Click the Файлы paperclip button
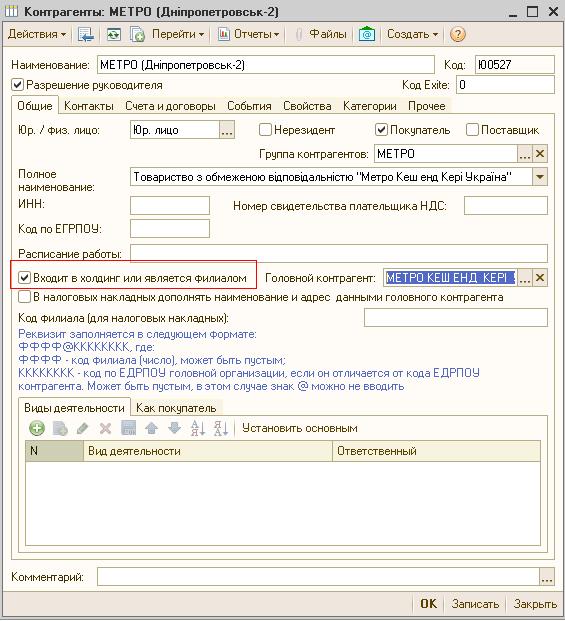 point(321,34)
